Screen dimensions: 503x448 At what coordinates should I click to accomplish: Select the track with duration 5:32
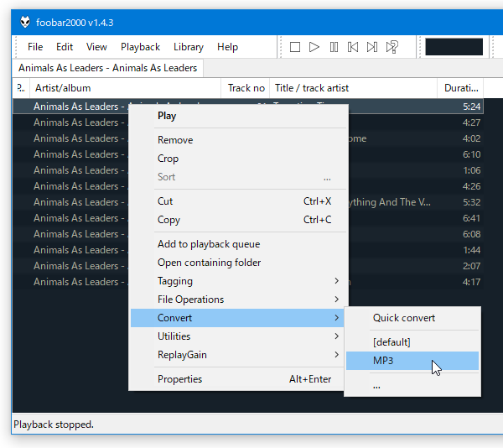point(248,202)
